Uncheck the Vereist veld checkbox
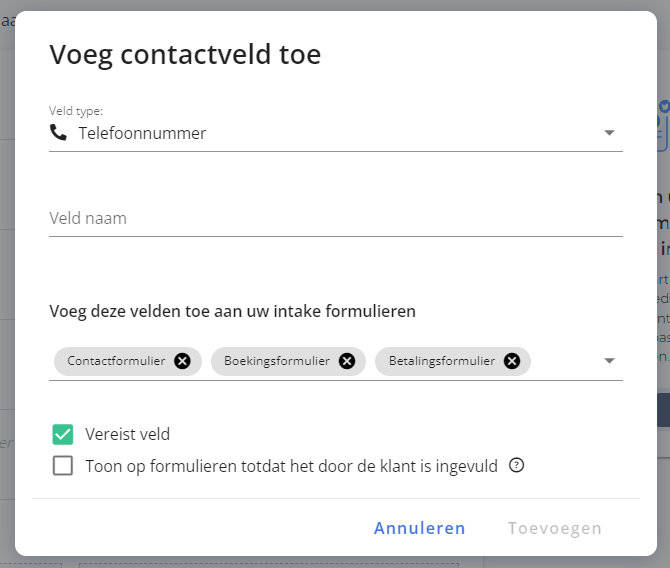Screen dimensions: 670x568 click(x=63, y=434)
